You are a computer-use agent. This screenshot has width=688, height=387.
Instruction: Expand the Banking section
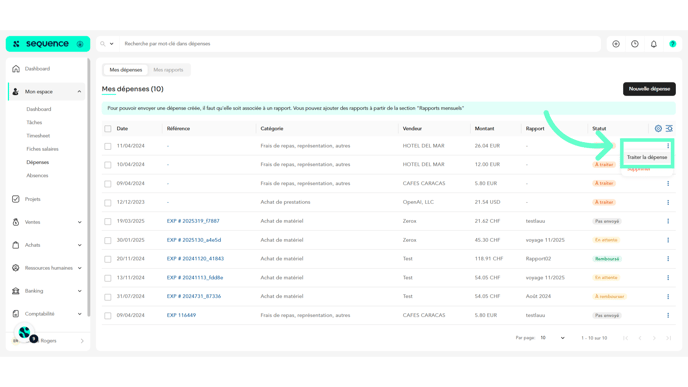pos(79,291)
